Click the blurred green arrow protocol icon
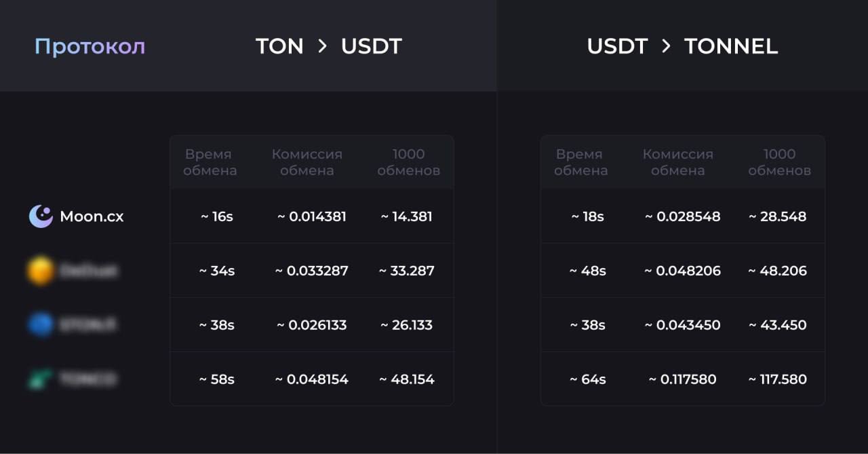The image size is (868, 454). coord(41,379)
